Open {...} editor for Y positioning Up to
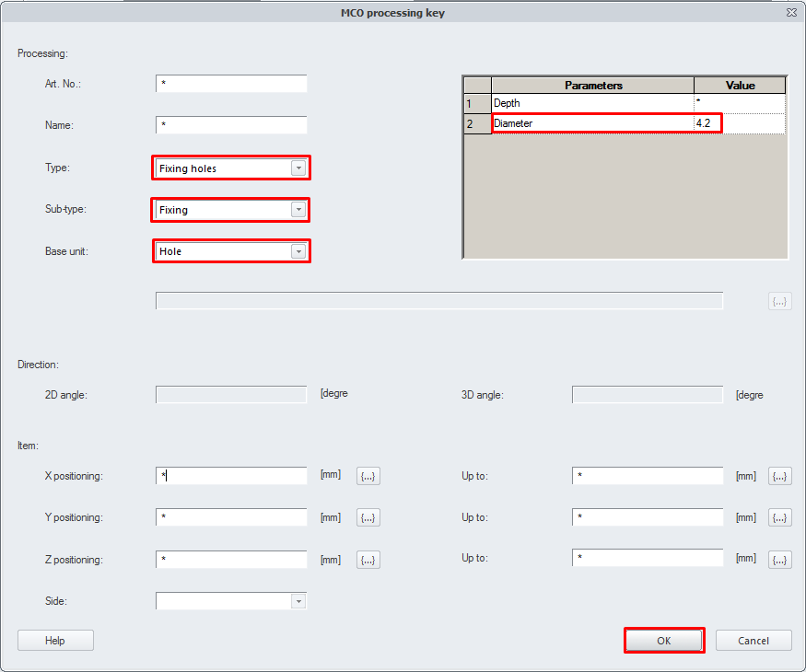The width and height of the screenshot is (806, 672). (x=779, y=517)
